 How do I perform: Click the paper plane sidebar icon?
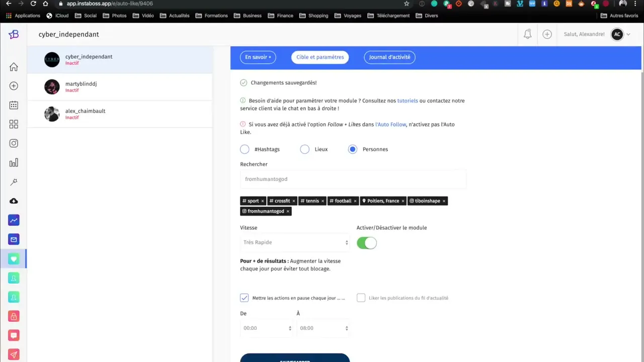pyautogui.click(x=14, y=354)
